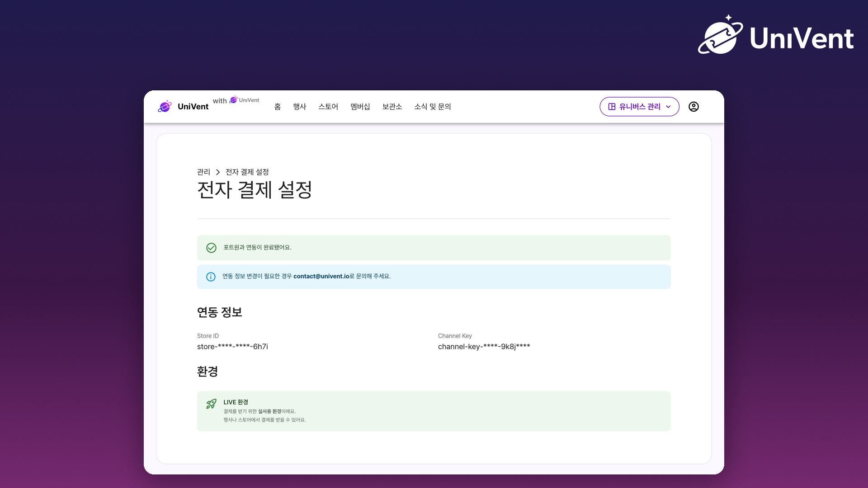The height and width of the screenshot is (488, 868).
Task: Click the 환경 section heading
Action: coord(208,371)
